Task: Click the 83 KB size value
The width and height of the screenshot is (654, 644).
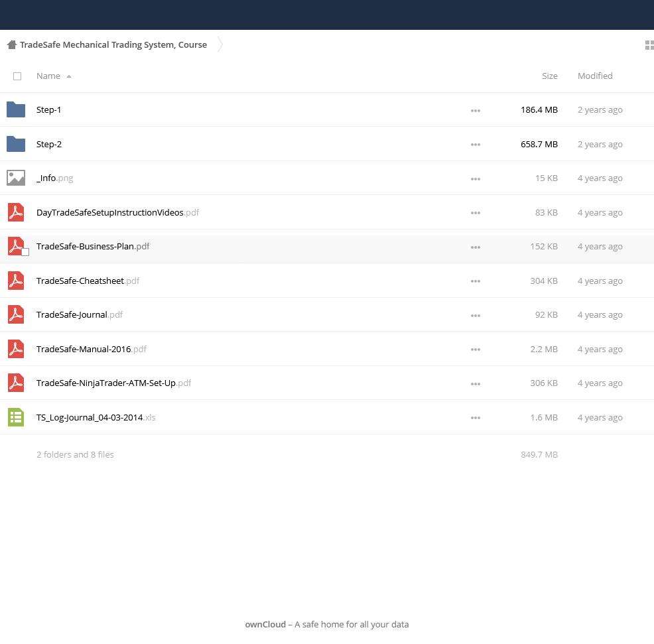Action: (547, 212)
